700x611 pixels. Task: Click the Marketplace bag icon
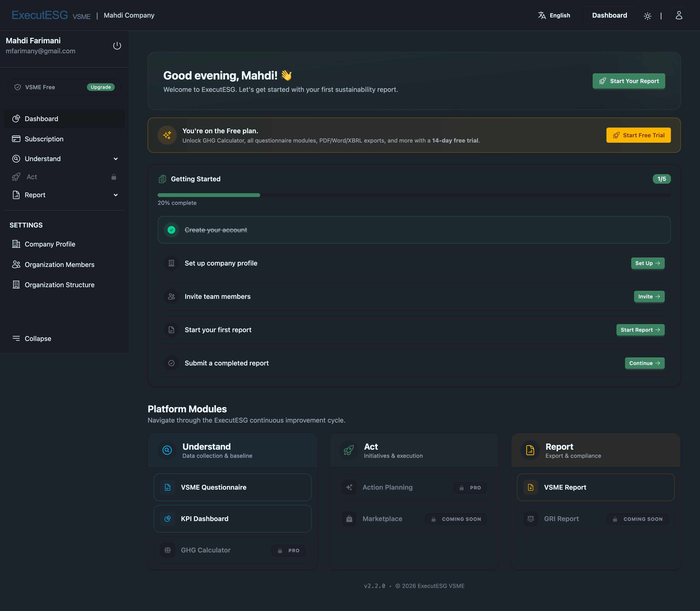pos(349,519)
